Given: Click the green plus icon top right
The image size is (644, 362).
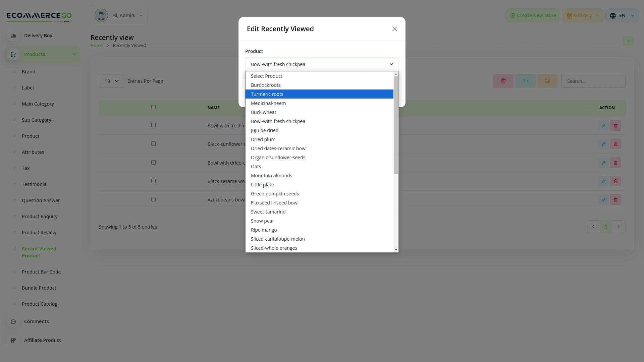Looking at the screenshot, I should (x=629, y=41).
